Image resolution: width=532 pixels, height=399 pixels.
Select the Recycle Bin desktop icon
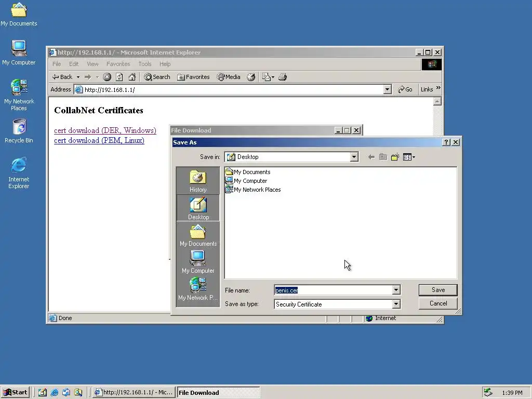[x=19, y=131]
